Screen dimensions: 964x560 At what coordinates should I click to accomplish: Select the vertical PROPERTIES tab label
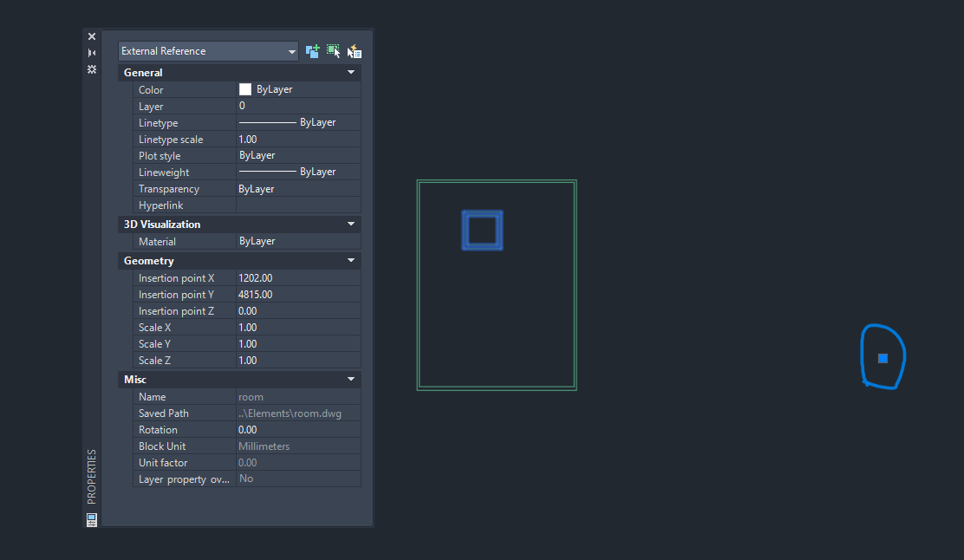pos(91,475)
